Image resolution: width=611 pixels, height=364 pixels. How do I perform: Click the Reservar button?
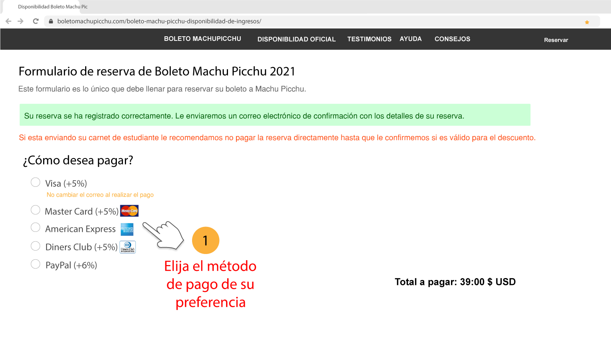click(556, 40)
